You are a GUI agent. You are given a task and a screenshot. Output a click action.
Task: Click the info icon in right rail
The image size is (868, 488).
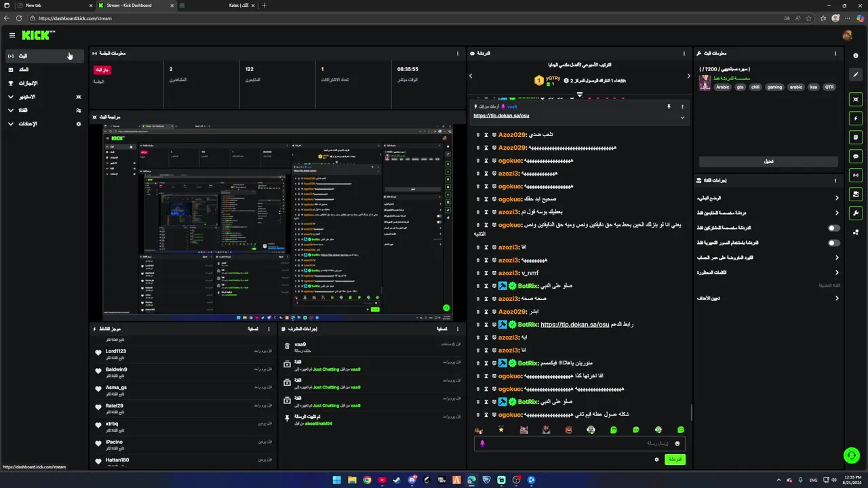pos(856,56)
